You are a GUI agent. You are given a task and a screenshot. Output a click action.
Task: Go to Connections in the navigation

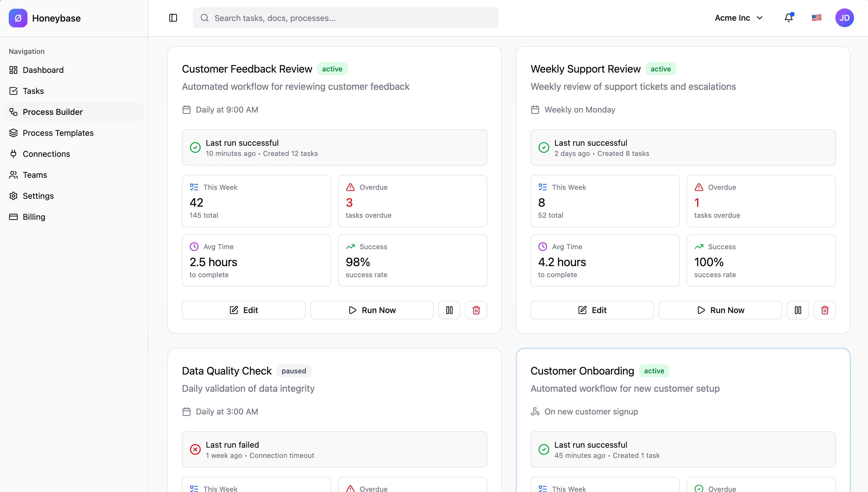[46, 154]
